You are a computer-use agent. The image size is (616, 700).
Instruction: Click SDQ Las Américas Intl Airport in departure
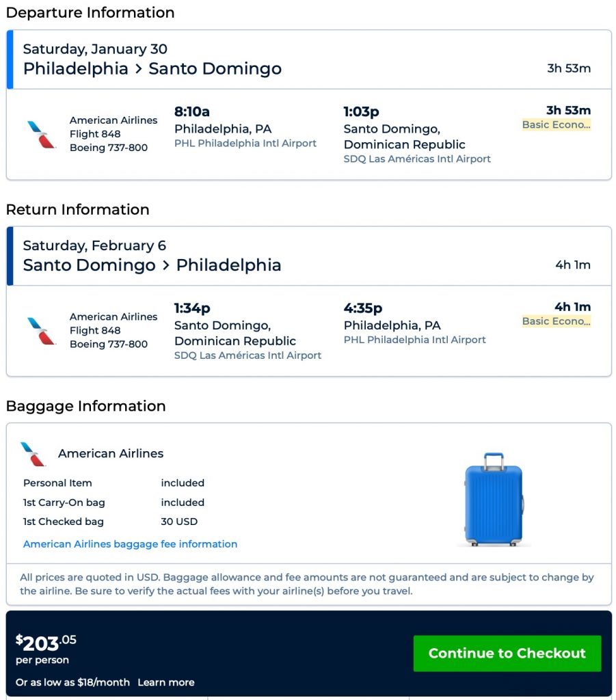click(417, 159)
